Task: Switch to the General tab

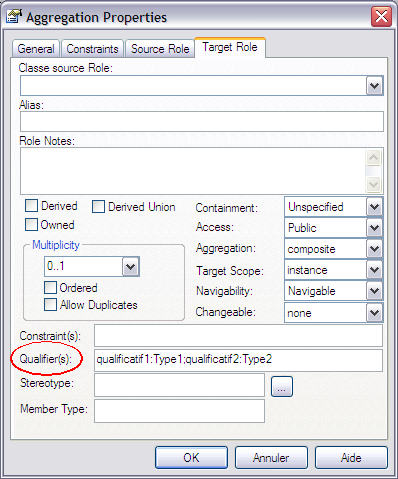Action: pyautogui.click(x=36, y=49)
